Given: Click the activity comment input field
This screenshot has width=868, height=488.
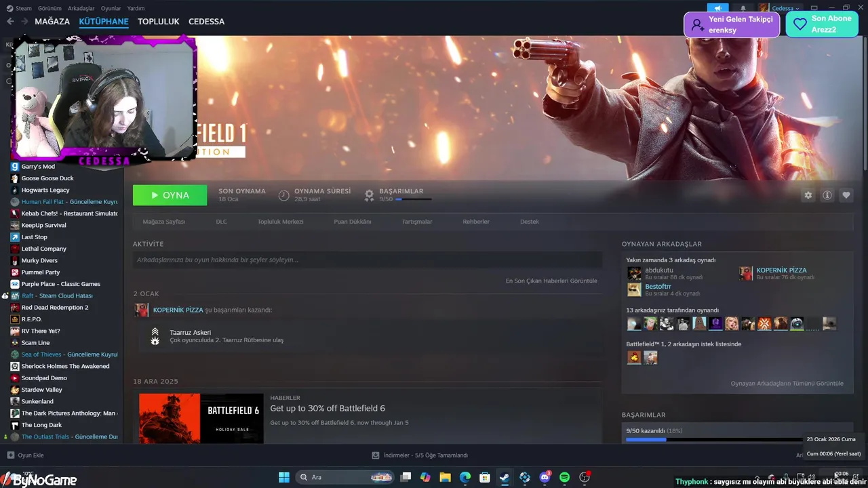Looking at the screenshot, I should (x=368, y=260).
